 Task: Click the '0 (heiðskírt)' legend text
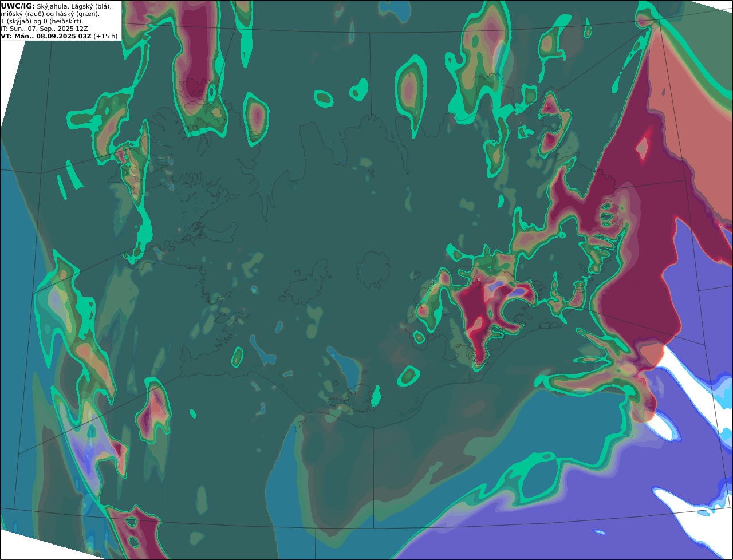[x=63, y=22]
